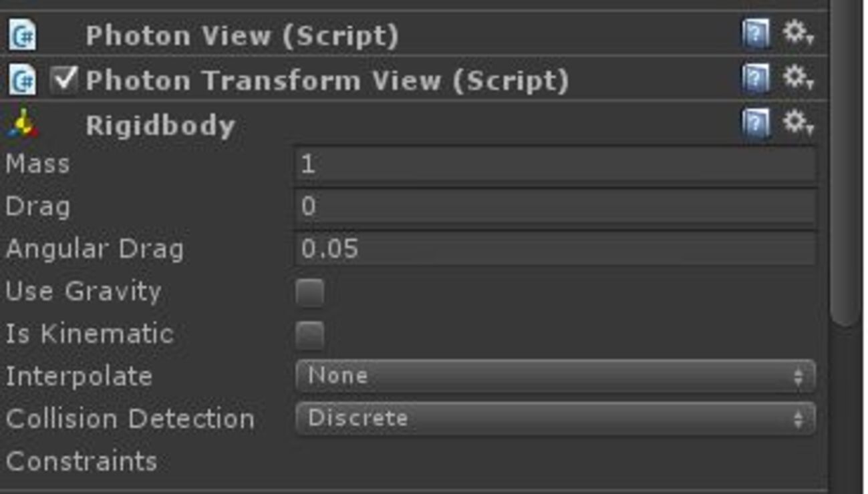Open Rigidbody help reference

pyautogui.click(x=756, y=123)
